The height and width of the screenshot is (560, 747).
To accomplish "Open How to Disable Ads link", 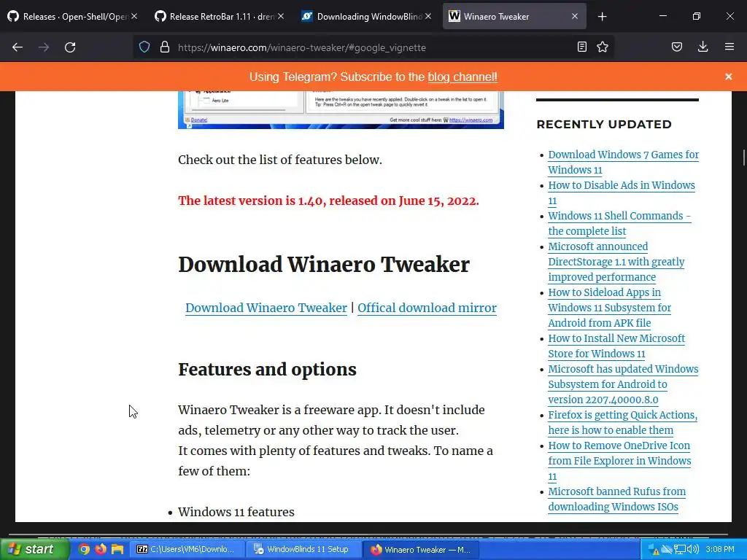I will point(622,192).
